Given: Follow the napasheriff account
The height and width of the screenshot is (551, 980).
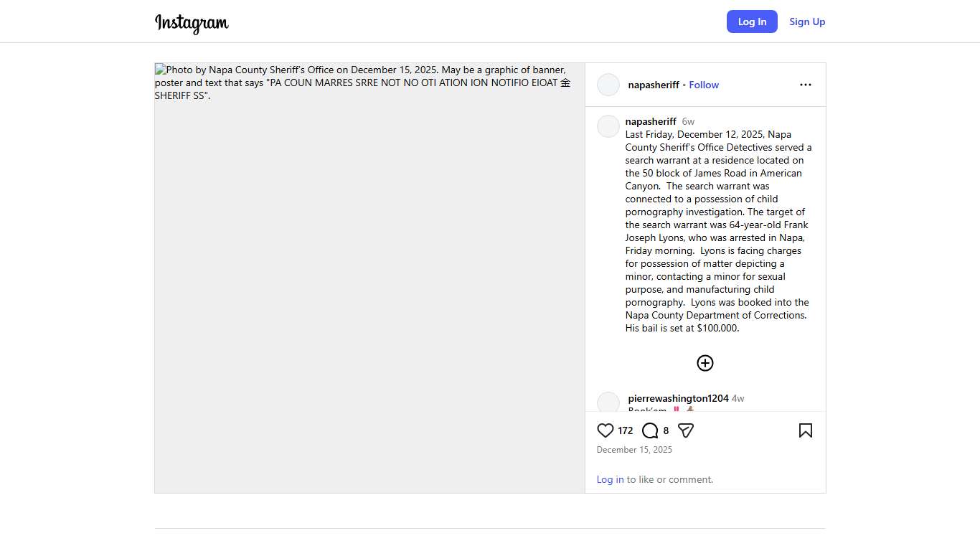Looking at the screenshot, I should [704, 85].
